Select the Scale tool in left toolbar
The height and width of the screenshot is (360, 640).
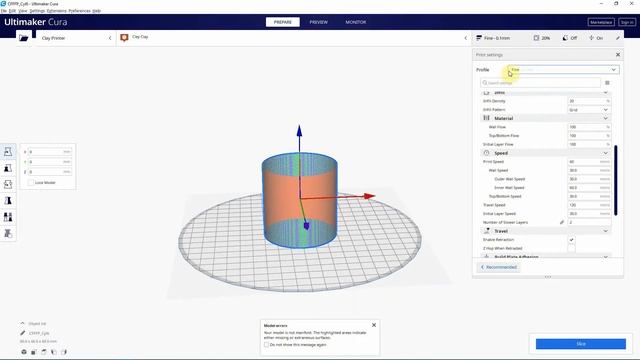8,168
